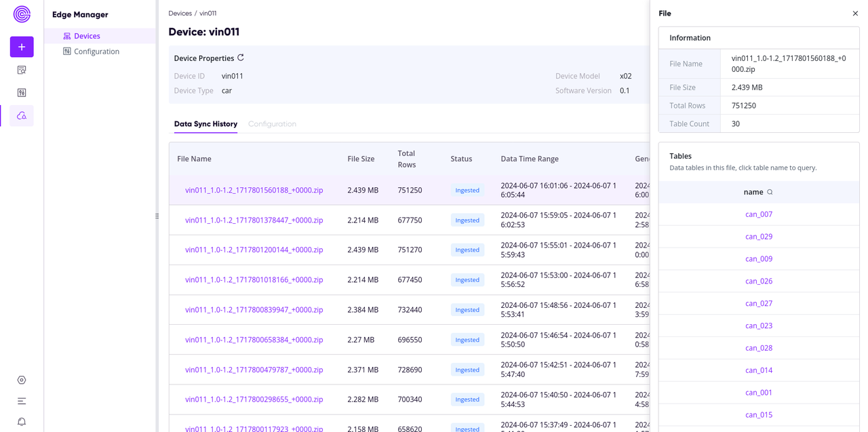Click the 2.371 MB file size cell
The width and height of the screenshot is (868, 432).
[363, 370]
